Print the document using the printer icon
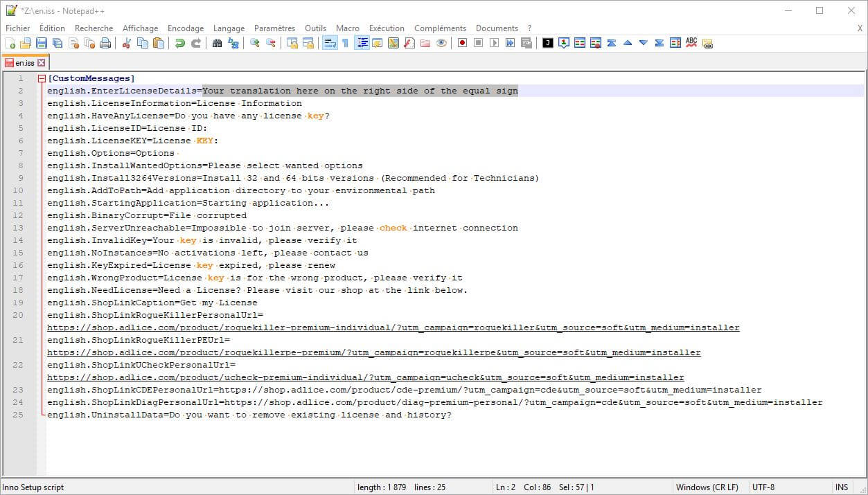The image size is (868, 495). click(x=105, y=44)
